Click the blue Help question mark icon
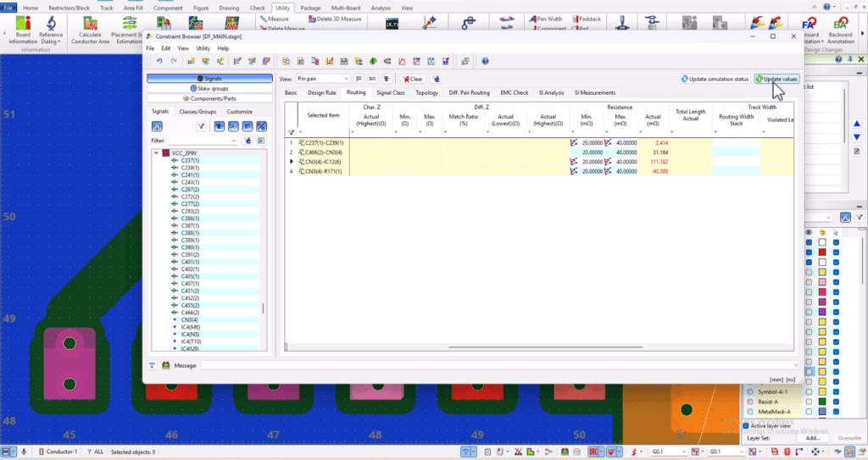Image resolution: width=868 pixels, height=460 pixels. pos(485,62)
